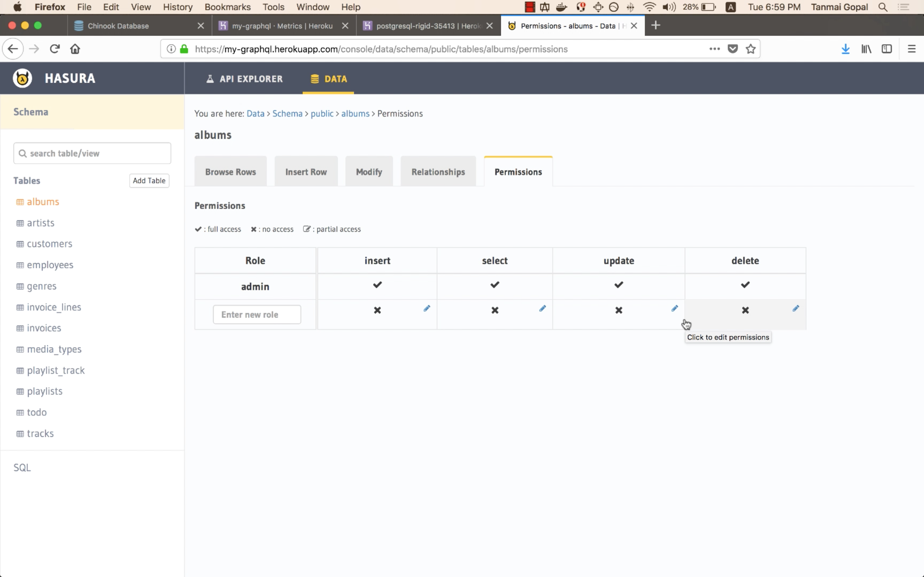The image size is (924, 577).
Task: Select the tracks table in sidebar
Action: click(x=40, y=433)
